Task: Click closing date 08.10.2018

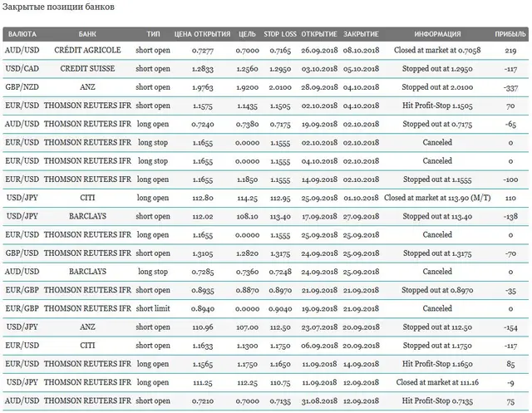Action: 361,51
